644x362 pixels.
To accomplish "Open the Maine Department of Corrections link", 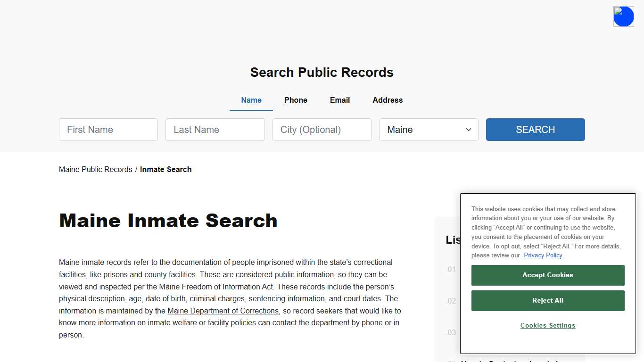I will coord(223,311).
